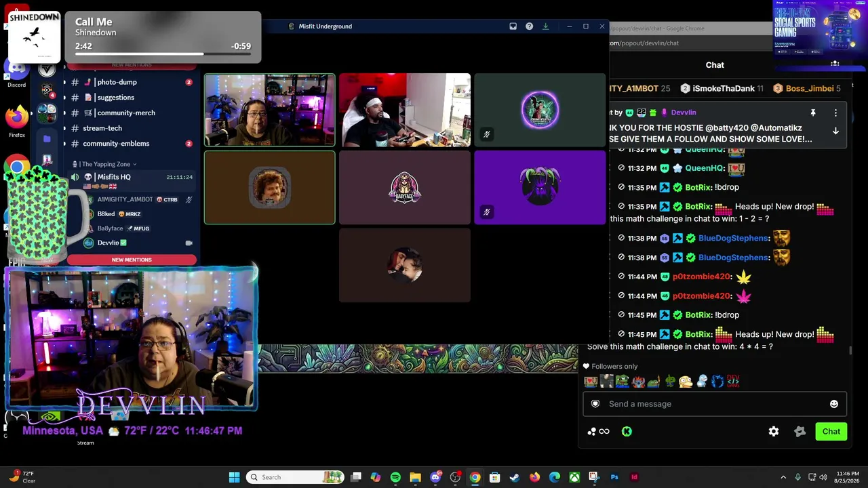Expand the pinned message down arrow

(x=835, y=131)
